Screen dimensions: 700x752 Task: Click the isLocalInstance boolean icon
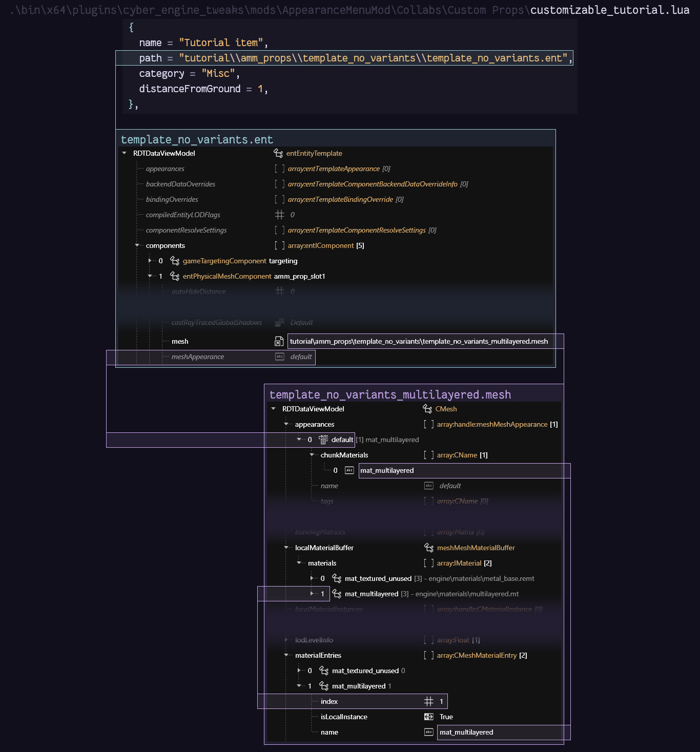(429, 717)
